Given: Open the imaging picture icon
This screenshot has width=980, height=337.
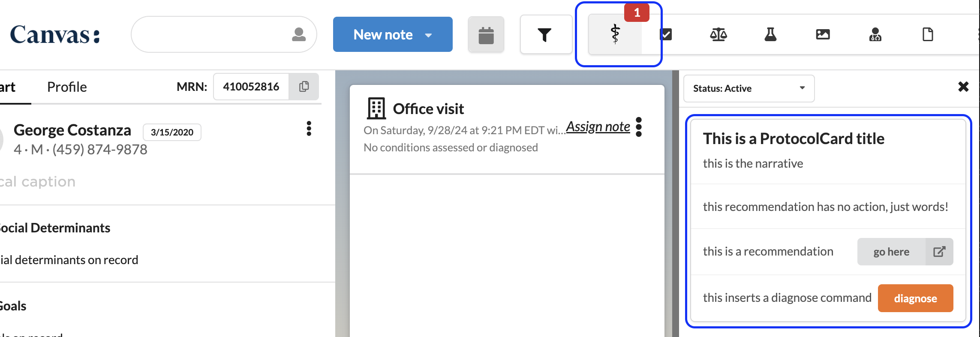Looking at the screenshot, I should 823,34.
